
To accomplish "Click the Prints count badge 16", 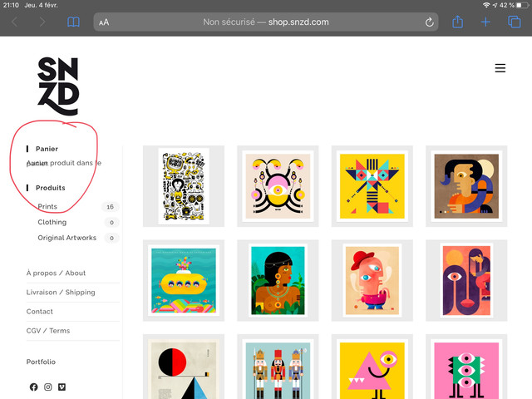I will point(111,207).
